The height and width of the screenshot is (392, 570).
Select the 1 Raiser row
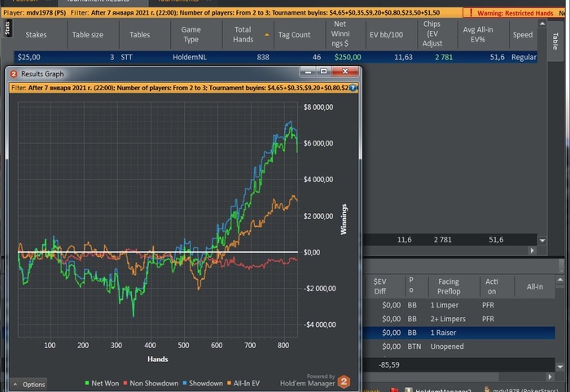[x=460, y=333]
